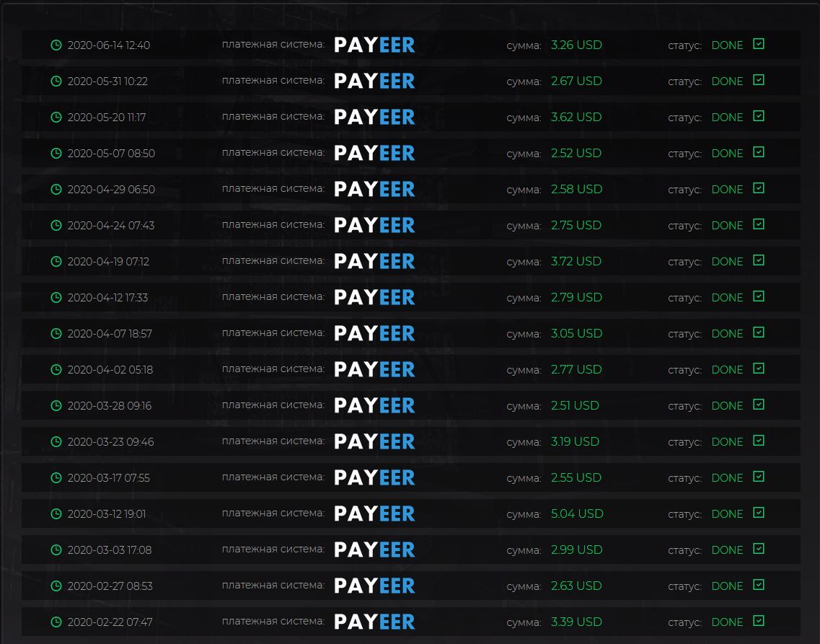820x644 pixels.
Task: Click the PAYEER logo in the 5.04 USD row
Action: click(374, 513)
